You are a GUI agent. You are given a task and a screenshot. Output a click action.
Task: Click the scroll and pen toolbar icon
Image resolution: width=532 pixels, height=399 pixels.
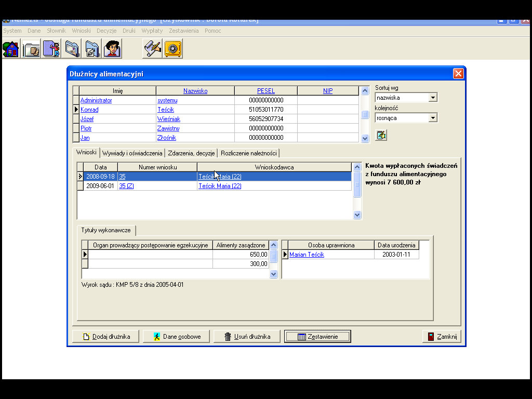click(152, 49)
